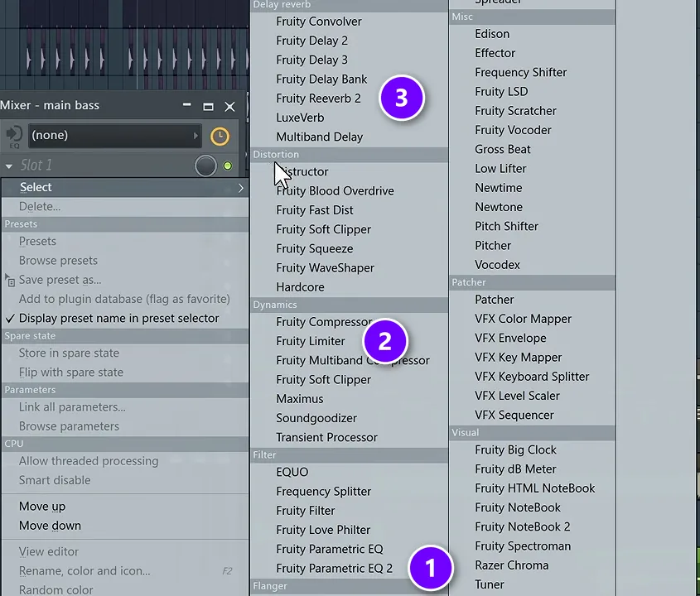This screenshot has height=596, width=700.
Task: Select Soundgoodizer plugin
Action: pos(316,418)
